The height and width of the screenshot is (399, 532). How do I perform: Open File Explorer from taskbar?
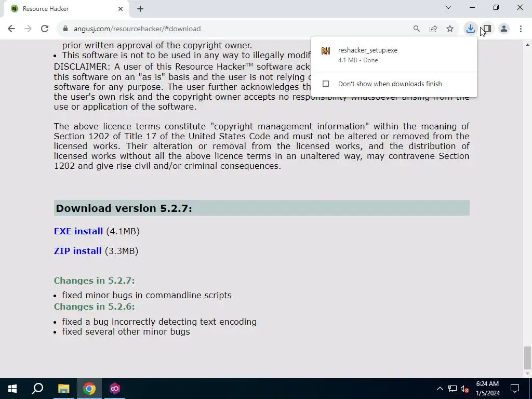(63, 389)
